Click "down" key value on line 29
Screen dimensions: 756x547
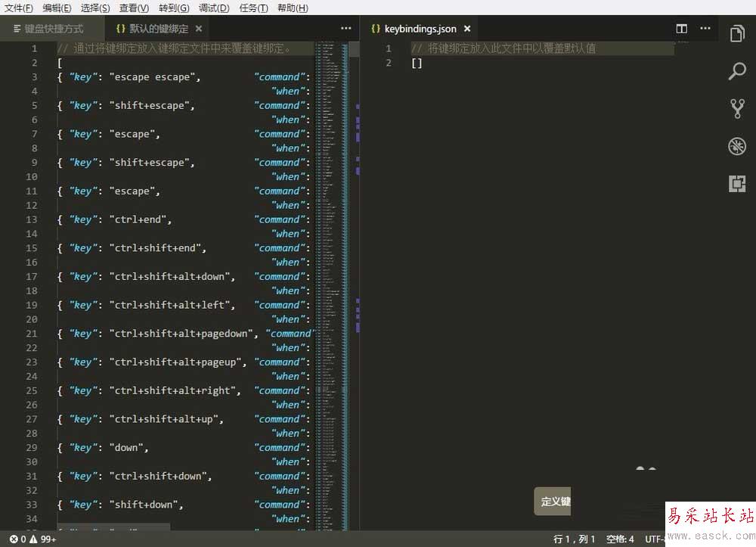(x=129, y=448)
